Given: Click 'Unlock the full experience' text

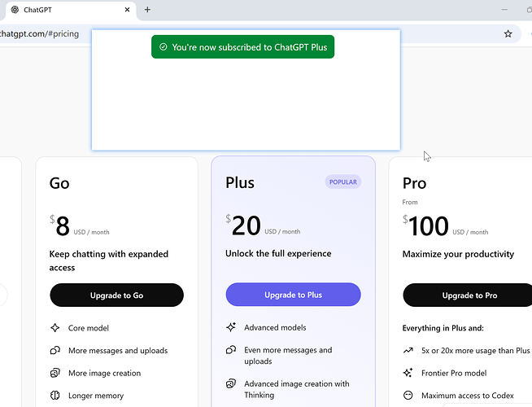Looking at the screenshot, I should pyautogui.click(x=278, y=254).
